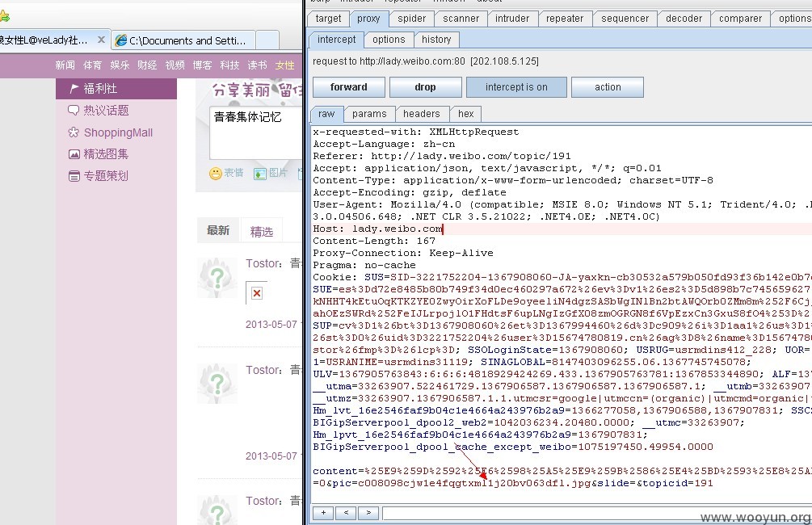Image resolution: width=812 pixels, height=525 pixels.
Task: Select 福利社 in the sidebar
Action: [116, 89]
